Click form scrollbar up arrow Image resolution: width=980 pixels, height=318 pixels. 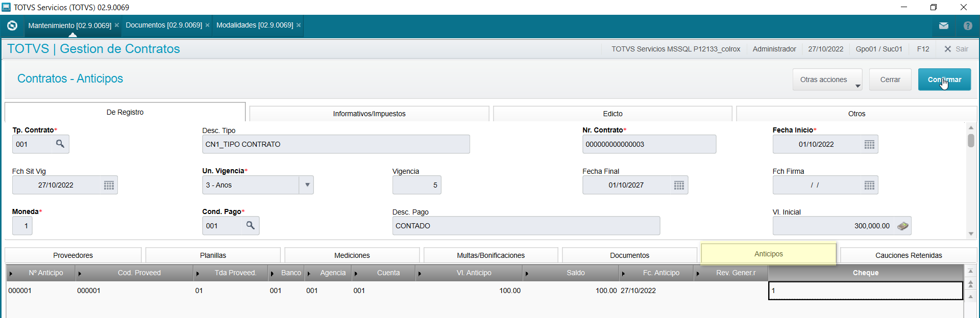point(971,127)
